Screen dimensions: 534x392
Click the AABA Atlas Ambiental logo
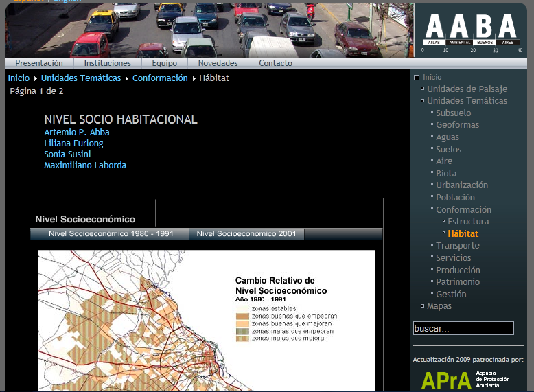(472, 33)
